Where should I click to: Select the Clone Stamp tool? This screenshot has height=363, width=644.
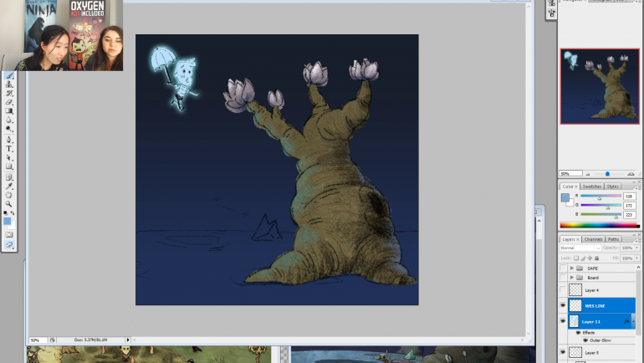tap(9, 84)
